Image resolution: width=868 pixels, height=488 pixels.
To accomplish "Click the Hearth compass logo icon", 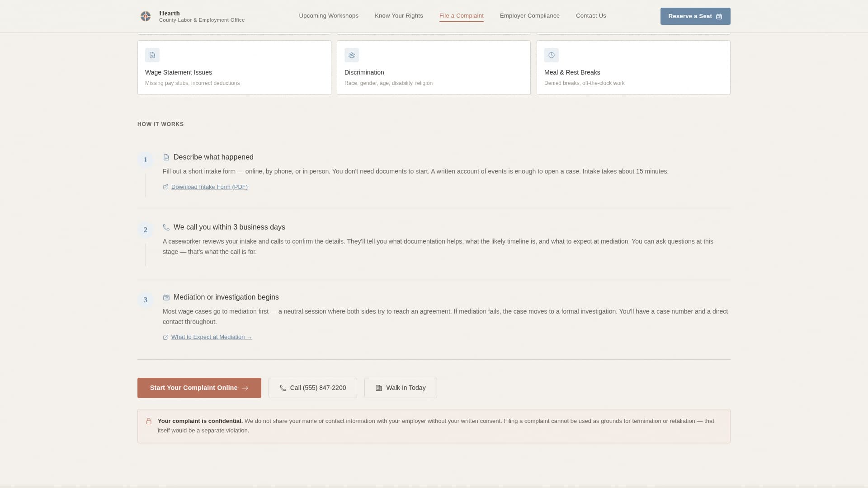I will 146,16.
